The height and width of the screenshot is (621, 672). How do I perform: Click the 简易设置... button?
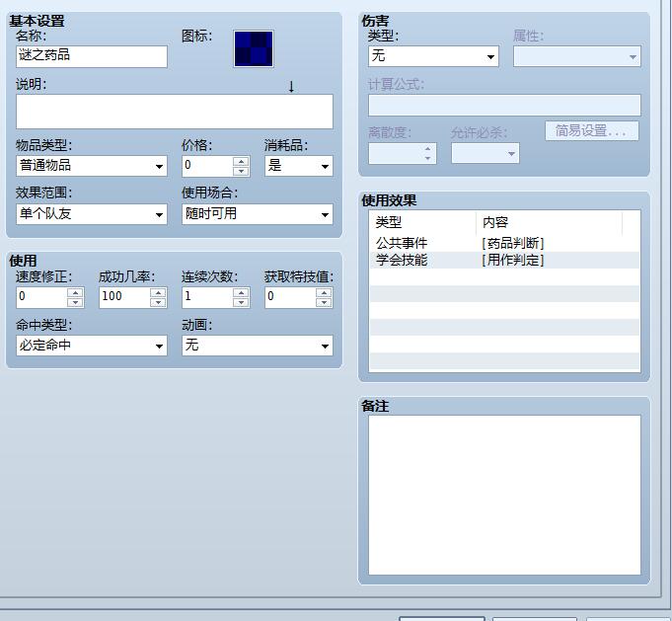coord(592,130)
